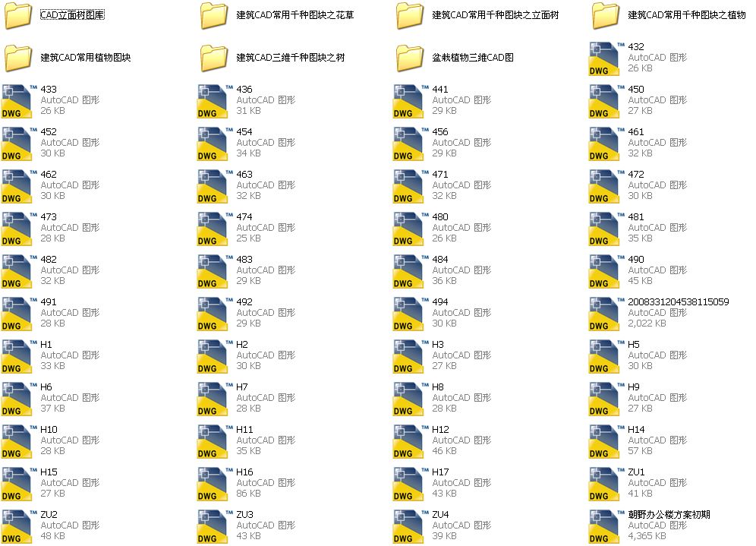
Task: Click the 454 DWG file icon
Action: [x=213, y=144]
